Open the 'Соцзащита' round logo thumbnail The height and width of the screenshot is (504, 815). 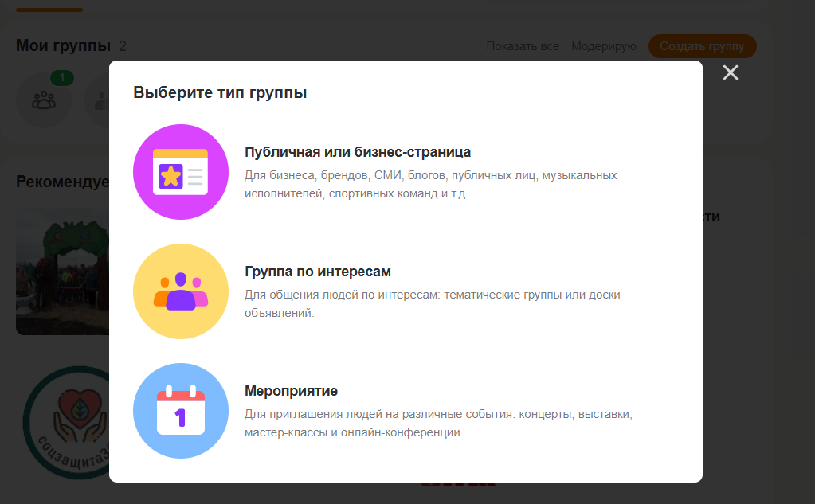click(x=66, y=423)
